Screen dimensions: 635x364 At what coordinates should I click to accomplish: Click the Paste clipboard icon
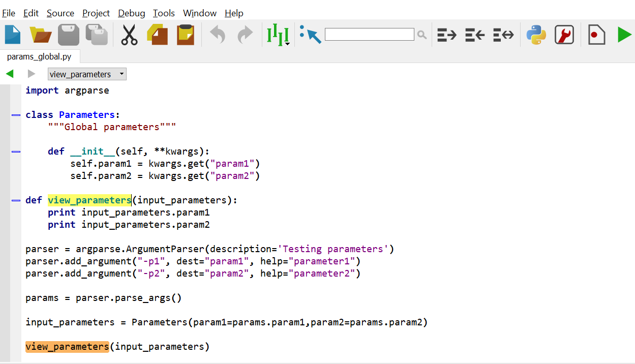[186, 35]
